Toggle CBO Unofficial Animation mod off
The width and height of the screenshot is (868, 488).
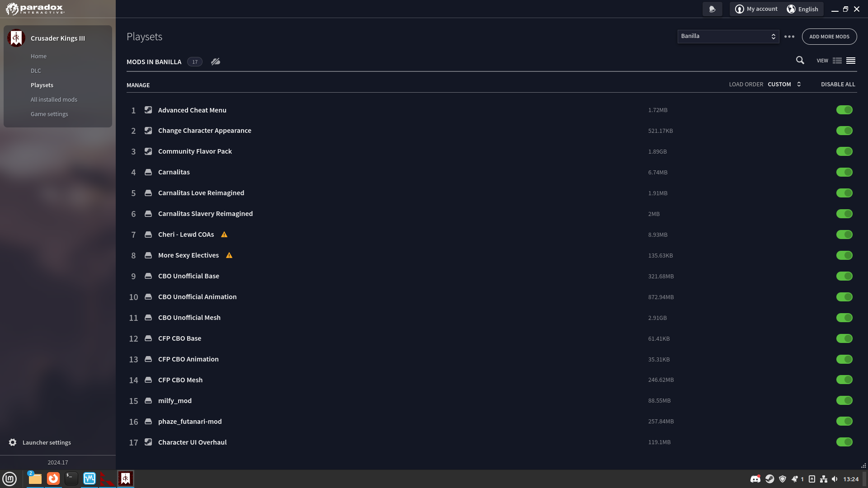point(844,297)
